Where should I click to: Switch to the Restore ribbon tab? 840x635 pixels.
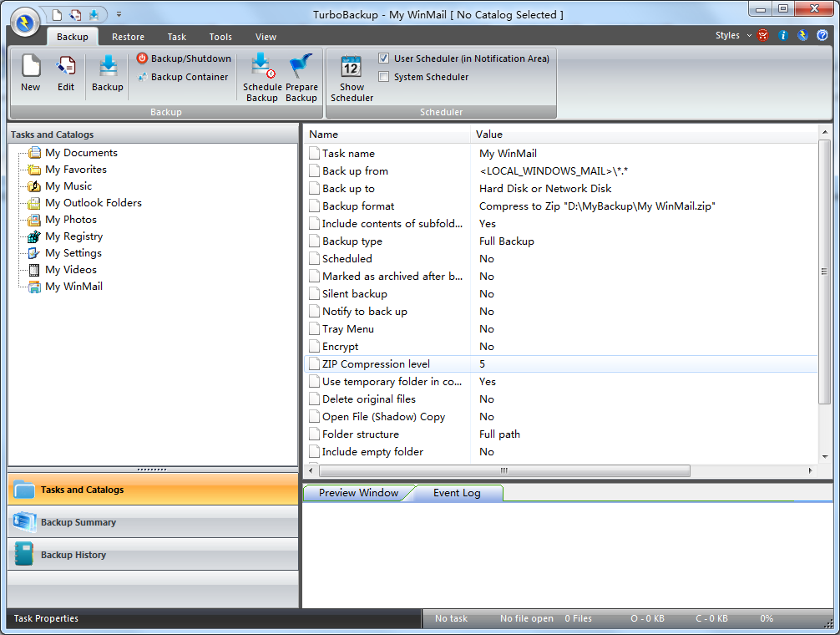click(128, 37)
